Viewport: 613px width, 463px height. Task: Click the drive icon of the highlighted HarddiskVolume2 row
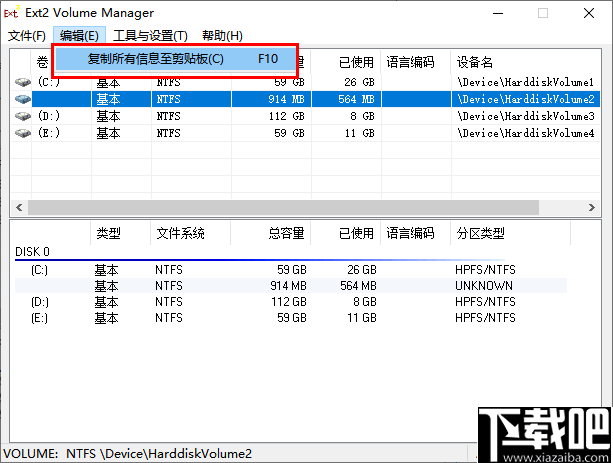[x=23, y=99]
